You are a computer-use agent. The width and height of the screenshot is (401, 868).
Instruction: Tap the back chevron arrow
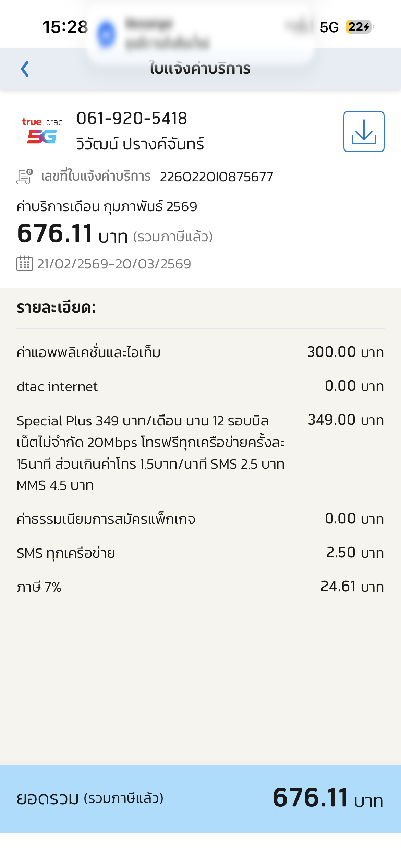[x=25, y=69]
